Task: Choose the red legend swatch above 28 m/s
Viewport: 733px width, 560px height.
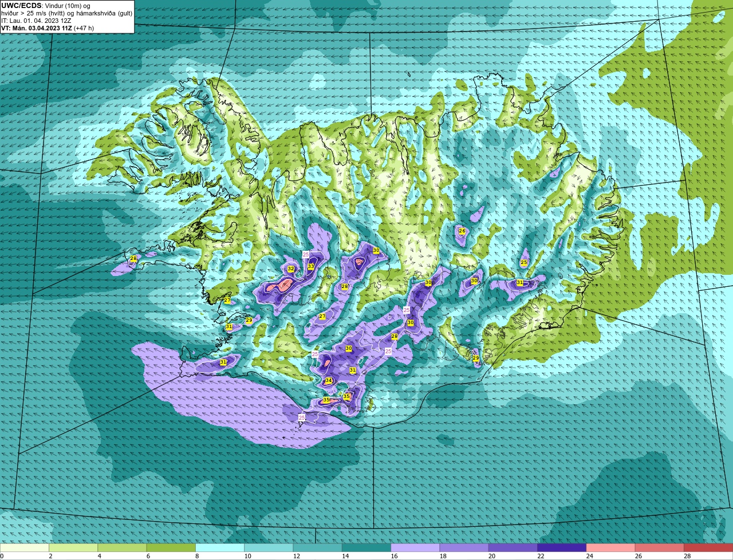Action: 708,548
